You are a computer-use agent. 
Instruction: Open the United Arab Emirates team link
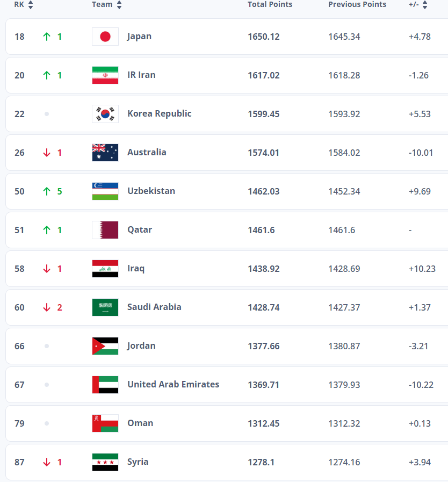(x=173, y=384)
